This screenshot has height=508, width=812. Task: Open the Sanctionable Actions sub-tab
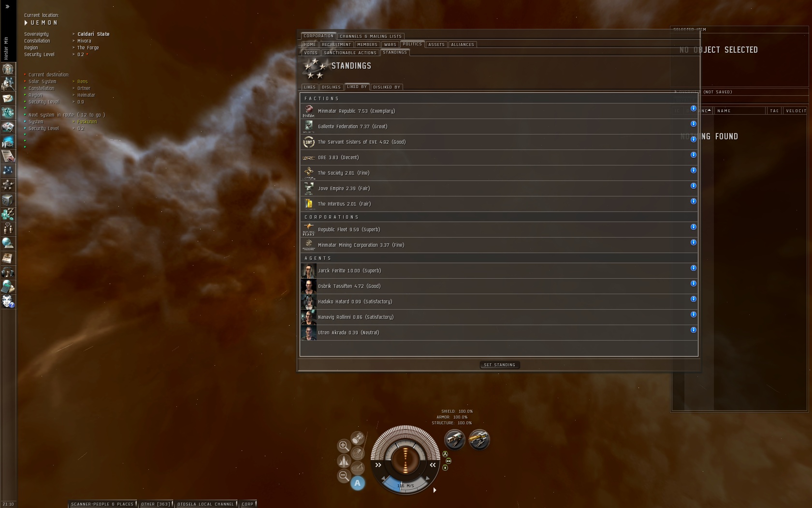(350, 53)
